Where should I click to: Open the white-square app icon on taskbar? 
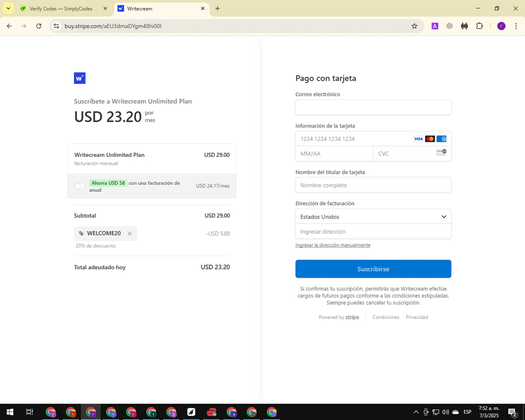pyautogui.click(x=191, y=412)
